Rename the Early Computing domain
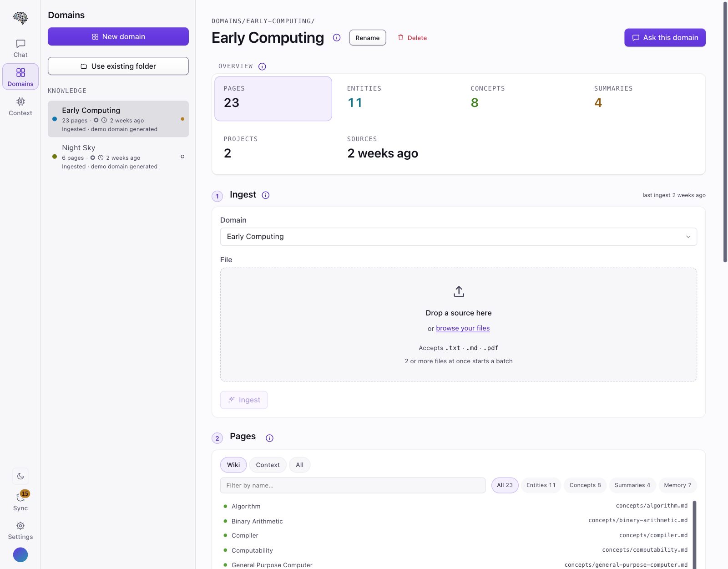Viewport: 728px width, 569px height. 368,38
